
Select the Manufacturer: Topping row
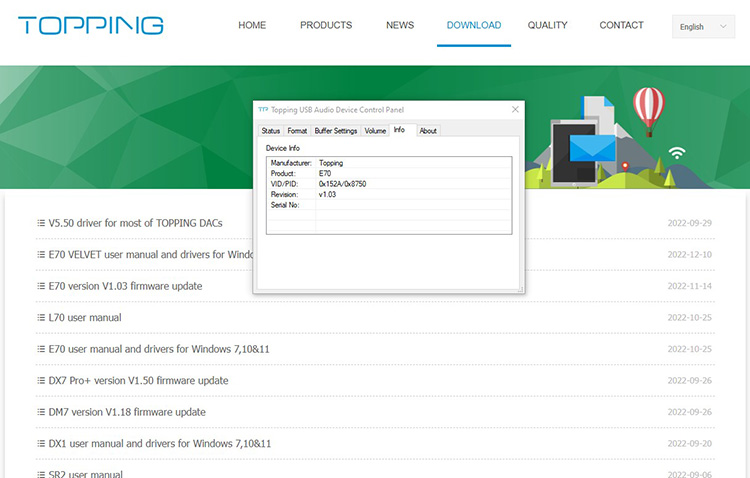(389, 163)
